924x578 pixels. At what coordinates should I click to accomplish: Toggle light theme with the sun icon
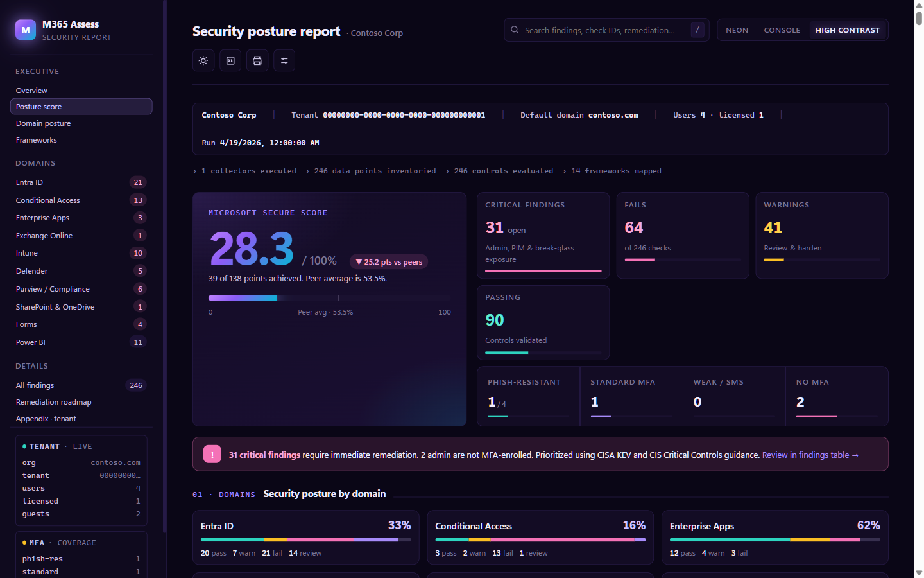[203, 60]
